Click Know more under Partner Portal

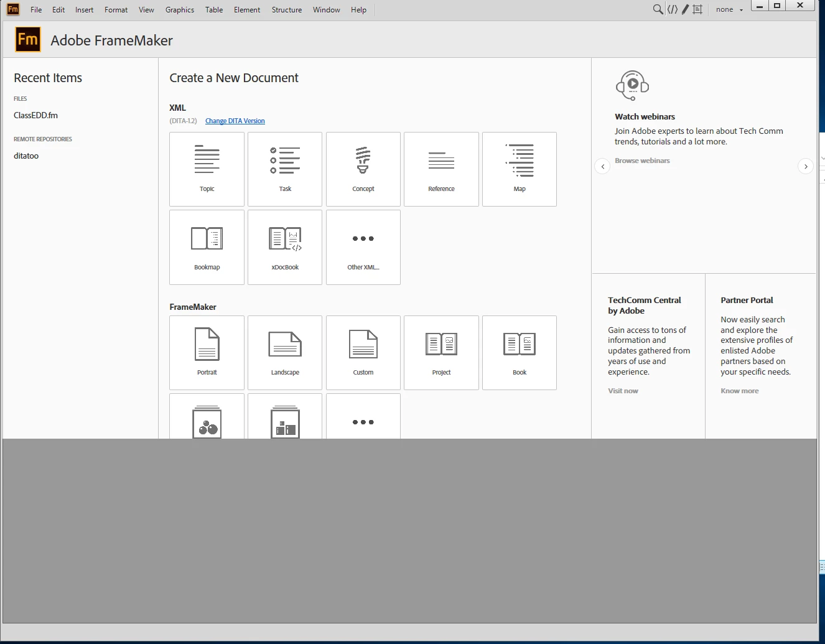[x=740, y=391]
